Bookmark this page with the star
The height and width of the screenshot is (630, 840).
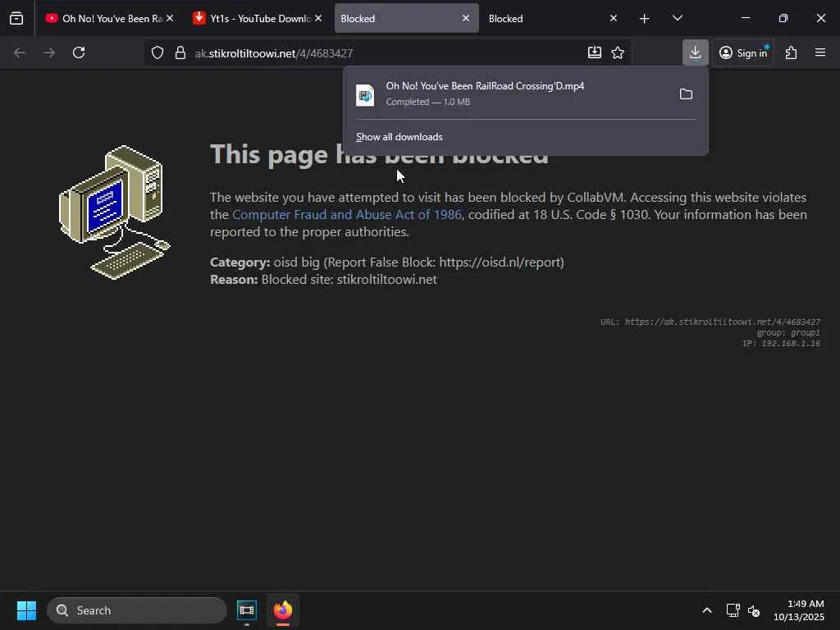618,52
